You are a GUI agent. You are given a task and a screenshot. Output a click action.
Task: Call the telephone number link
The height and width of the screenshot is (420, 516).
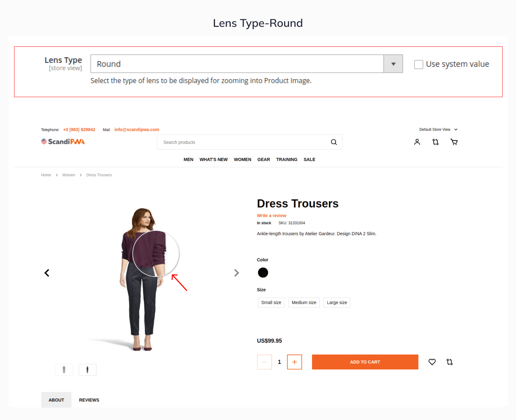(x=79, y=130)
